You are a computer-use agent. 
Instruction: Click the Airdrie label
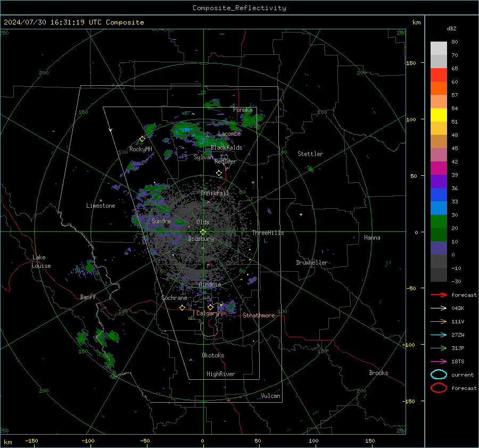click(x=210, y=284)
